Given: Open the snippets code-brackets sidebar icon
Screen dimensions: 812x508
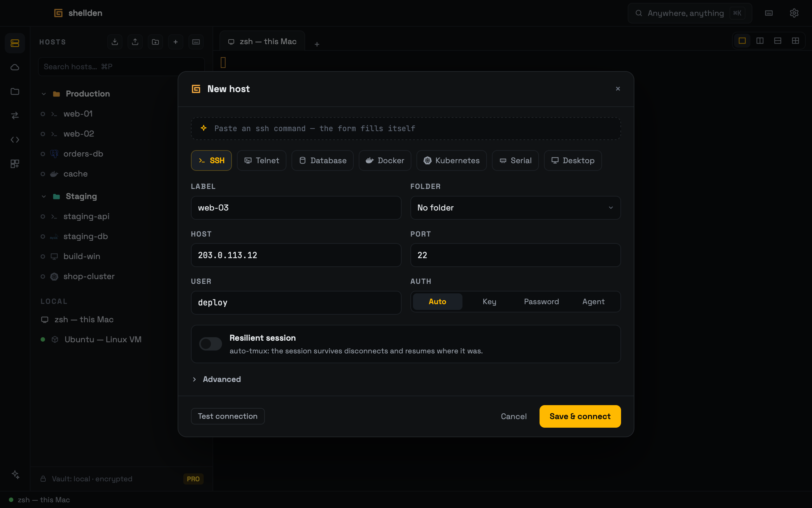Looking at the screenshot, I should [x=15, y=140].
